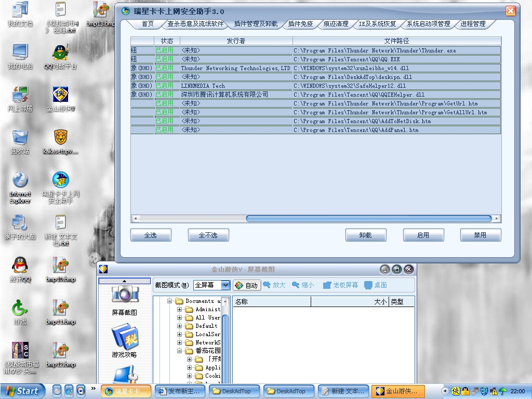Image resolution: width=532 pixels, height=399 pixels.
Task: Select the Thunder.exe plugin row
Action: [x=315, y=50]
